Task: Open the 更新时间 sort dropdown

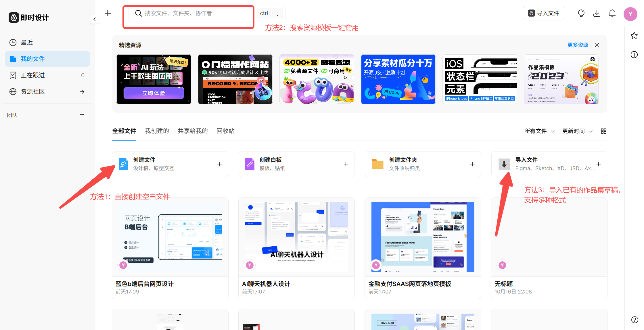Action: [x=577, y=131]
